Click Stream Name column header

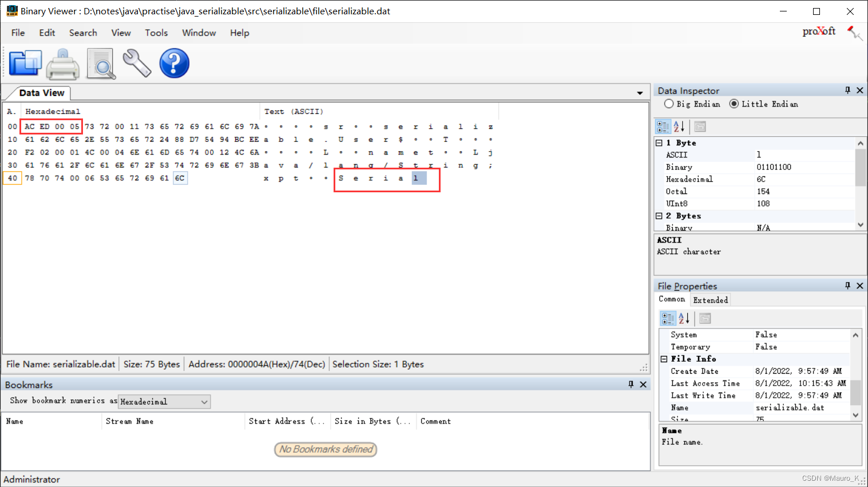click(173, 421)
